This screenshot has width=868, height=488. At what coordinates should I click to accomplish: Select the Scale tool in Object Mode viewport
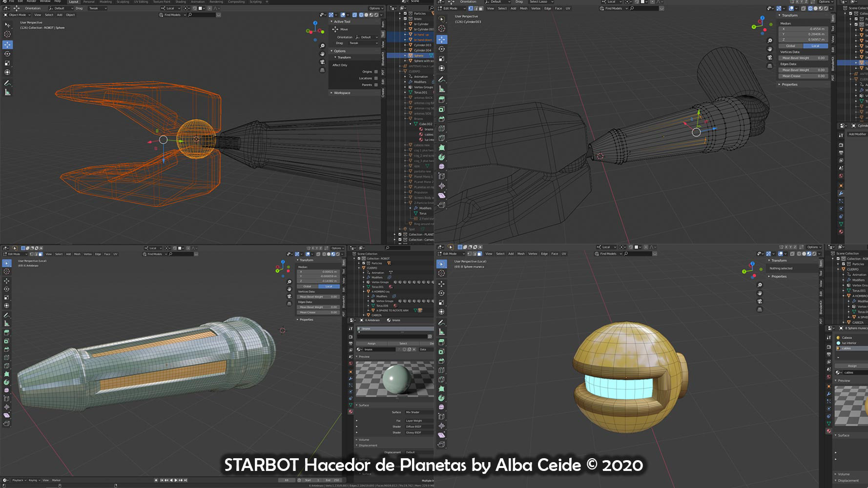tap(7, 63)
